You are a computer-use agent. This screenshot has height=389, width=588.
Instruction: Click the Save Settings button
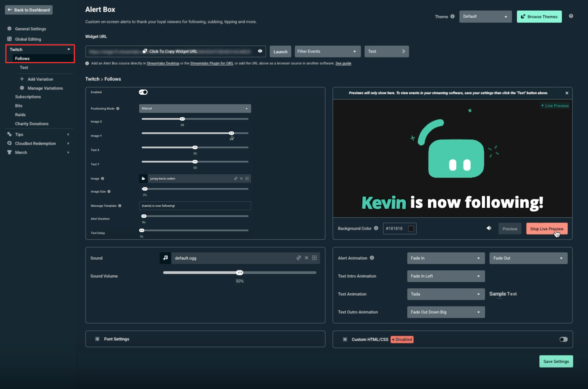coord(556,361)
